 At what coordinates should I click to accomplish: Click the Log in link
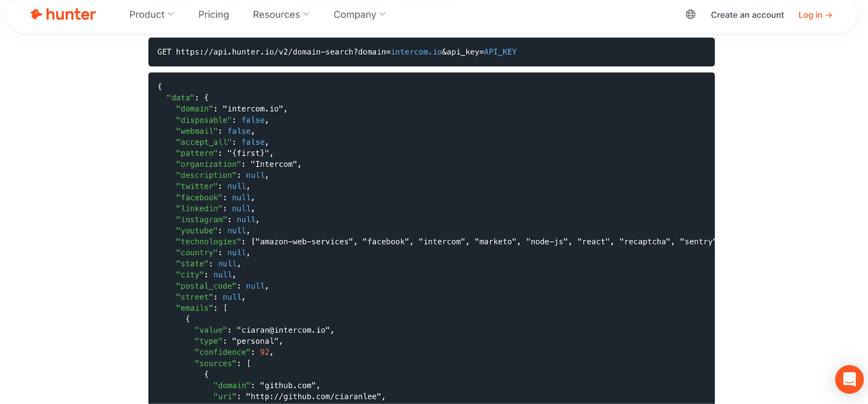815,15
